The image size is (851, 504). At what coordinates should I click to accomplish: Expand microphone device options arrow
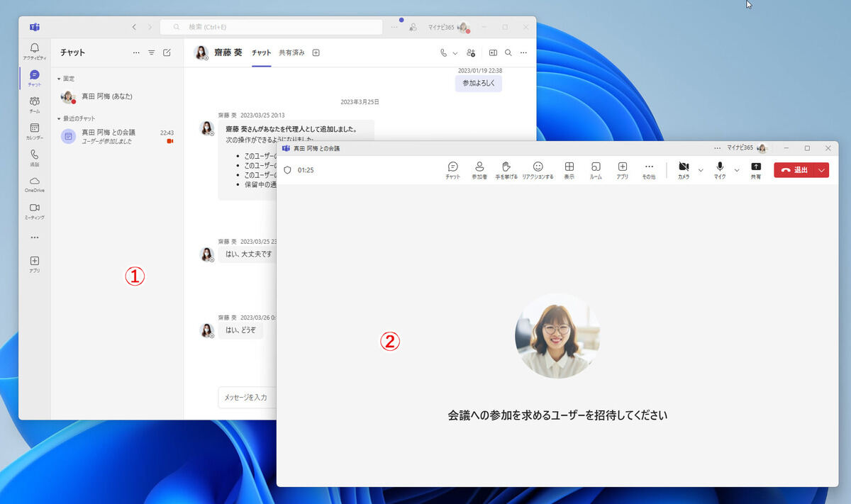(737, 170)
